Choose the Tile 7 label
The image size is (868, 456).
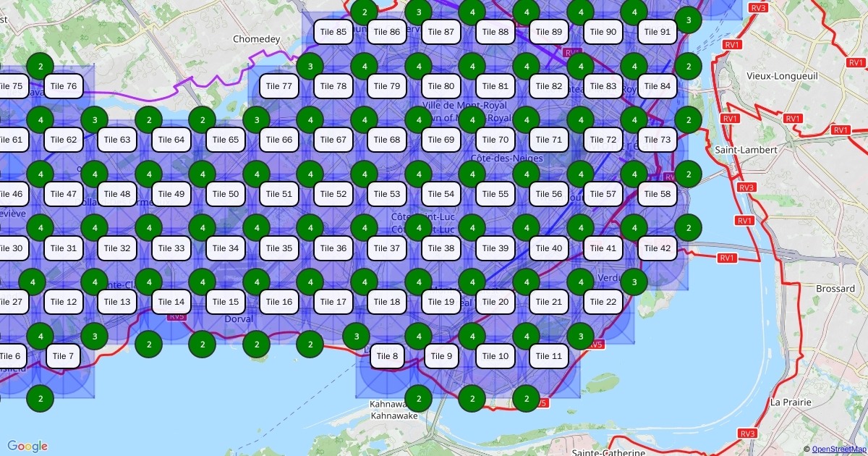pos(64,356)
